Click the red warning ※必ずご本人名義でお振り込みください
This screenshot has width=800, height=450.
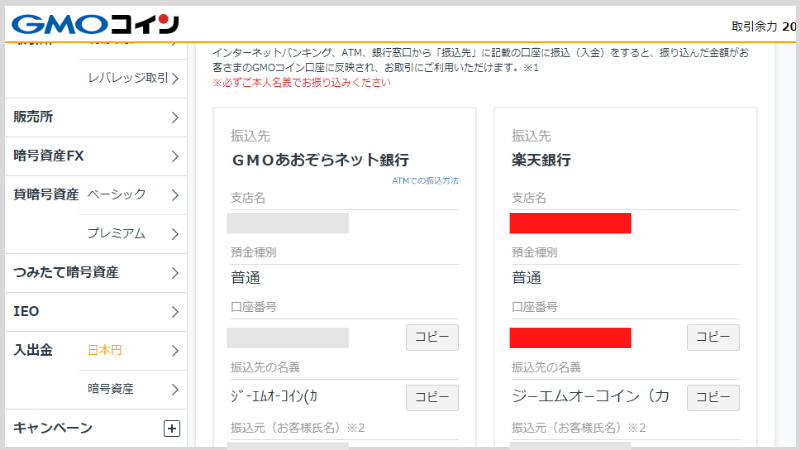[x=302, y=83]
